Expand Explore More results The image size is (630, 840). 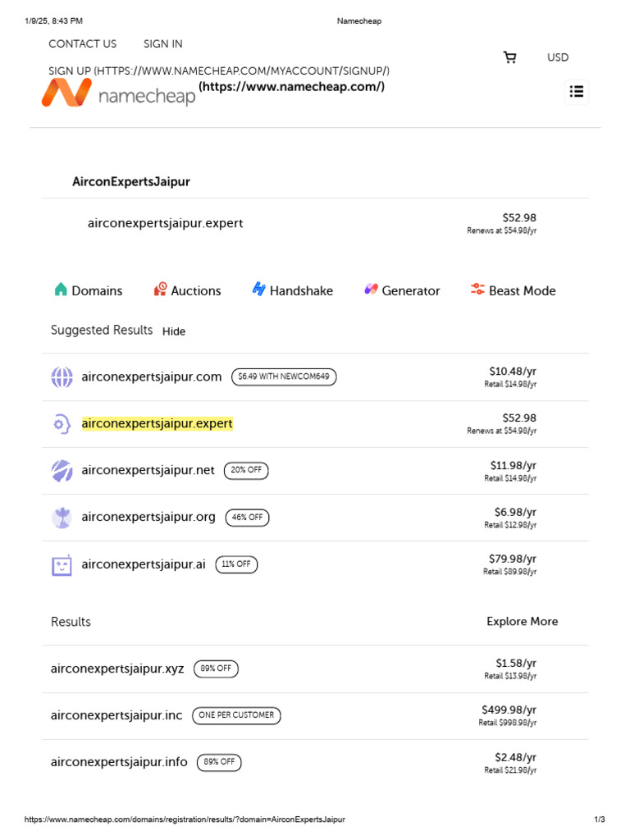tap(522, 622)
